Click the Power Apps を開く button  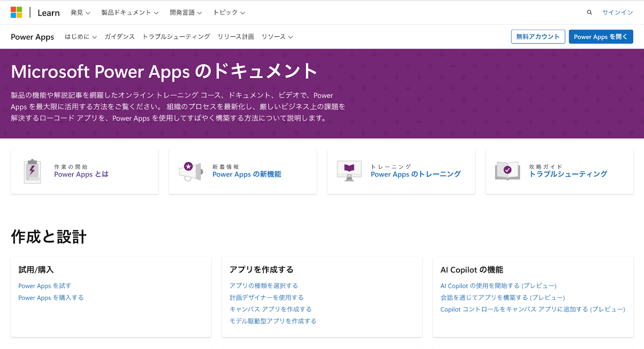point(601,37)
